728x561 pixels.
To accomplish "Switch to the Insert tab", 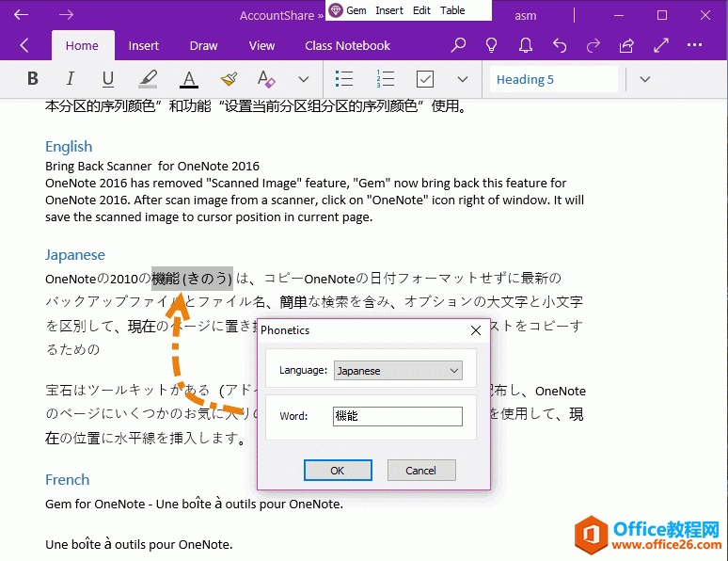I will [x=144, y=45].
